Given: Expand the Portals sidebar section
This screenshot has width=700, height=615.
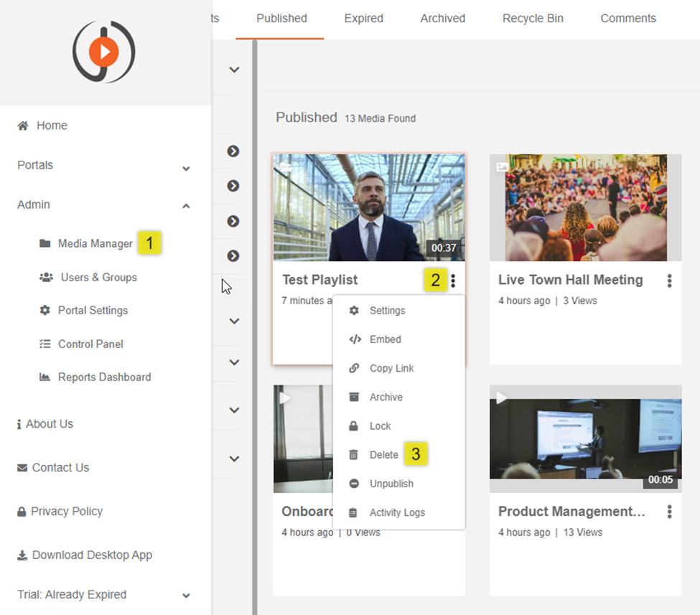Looking at the screenshot, I should click(186, 168).
